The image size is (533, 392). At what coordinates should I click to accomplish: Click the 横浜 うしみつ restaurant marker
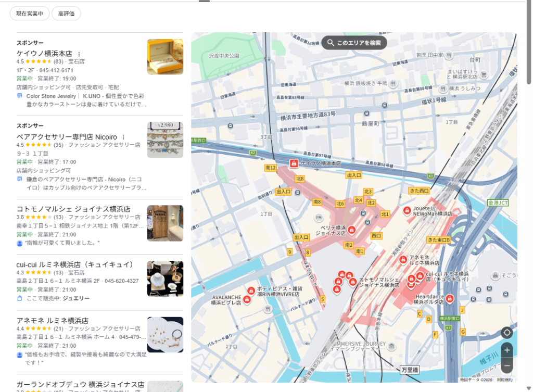click(x=442, y=88)
